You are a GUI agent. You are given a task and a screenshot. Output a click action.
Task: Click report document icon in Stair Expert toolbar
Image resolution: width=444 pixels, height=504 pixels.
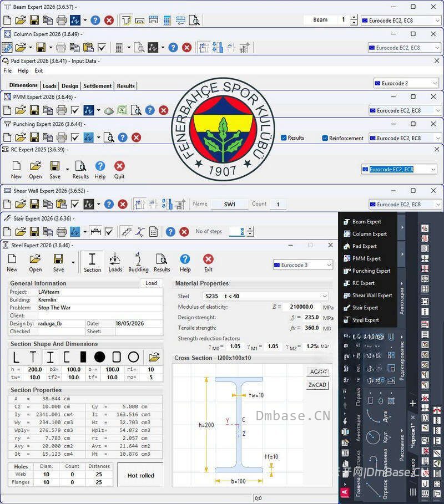154,231
